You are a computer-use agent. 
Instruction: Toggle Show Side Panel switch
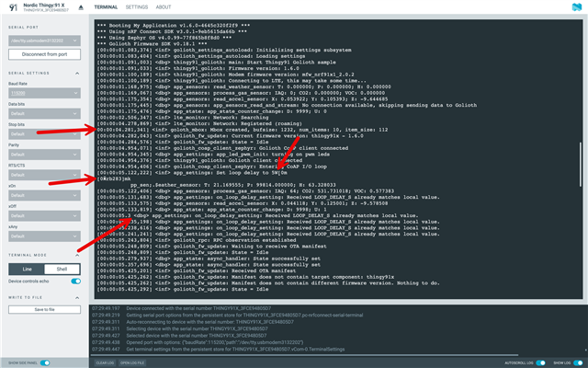pos(45,362)
